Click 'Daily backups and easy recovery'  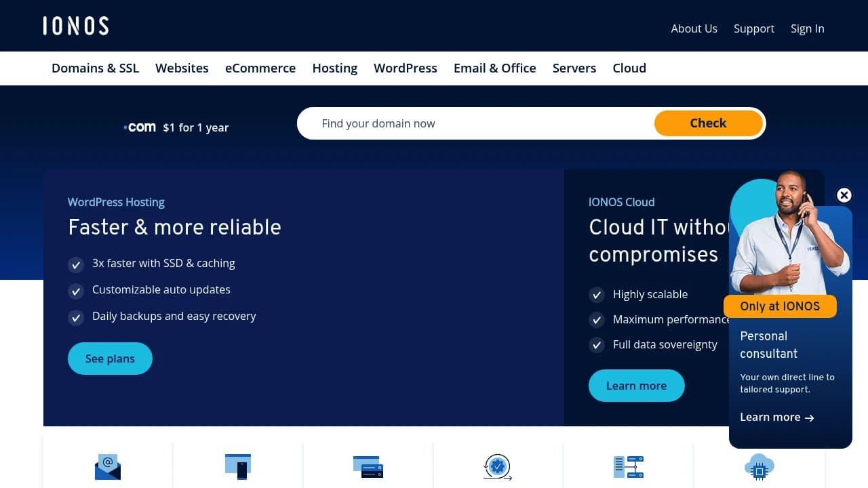pos(174,316)
